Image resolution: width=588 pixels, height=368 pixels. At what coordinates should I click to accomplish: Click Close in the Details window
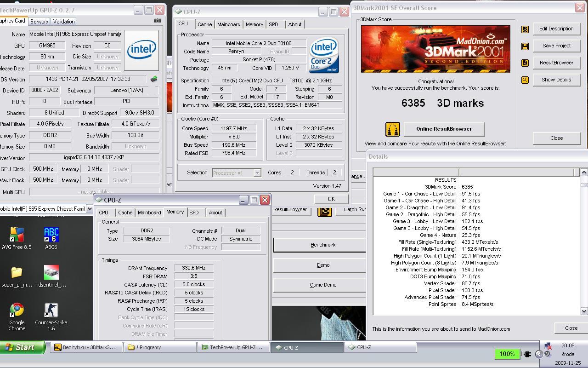(x=571, y=328)
